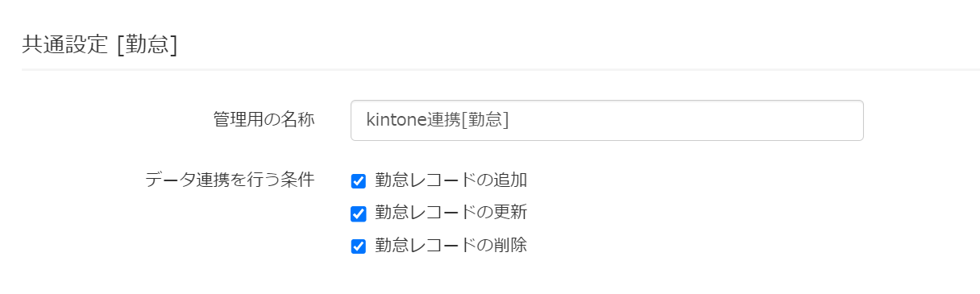The width and height of the screenshot is (980, 294).
Task: Uncheck the 勤怠レコードの追加 checkbox
Action: 359,181
